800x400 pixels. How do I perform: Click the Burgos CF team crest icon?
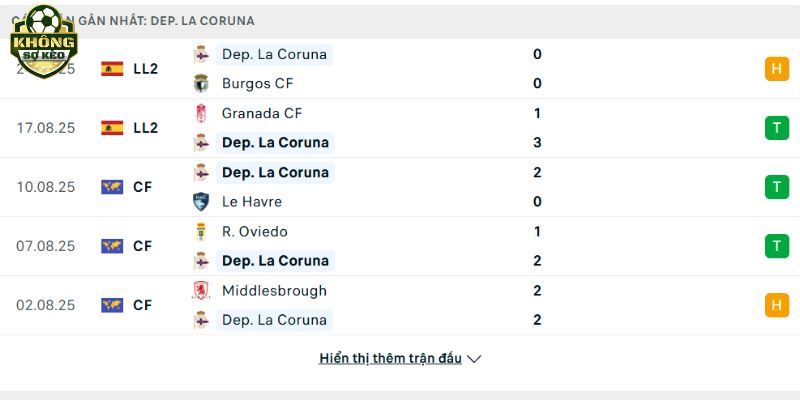[x=201, y=83]
